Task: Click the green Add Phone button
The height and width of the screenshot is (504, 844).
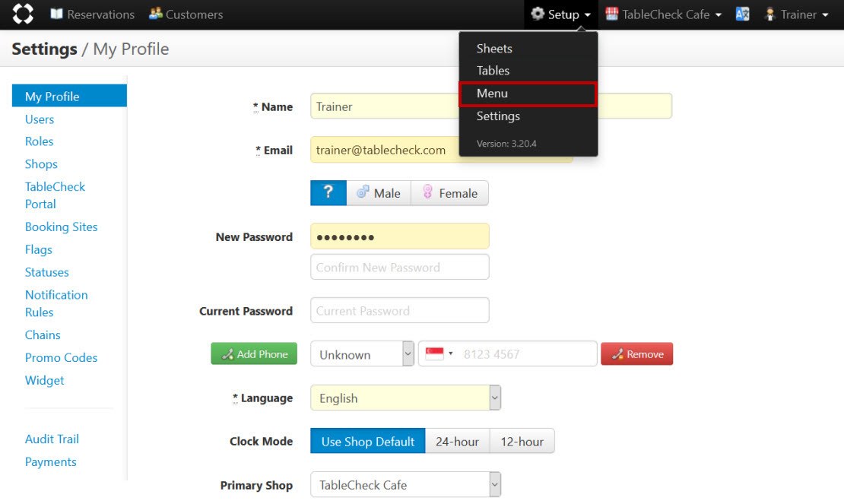Action: pyautogui.click(x=254, y=354)
